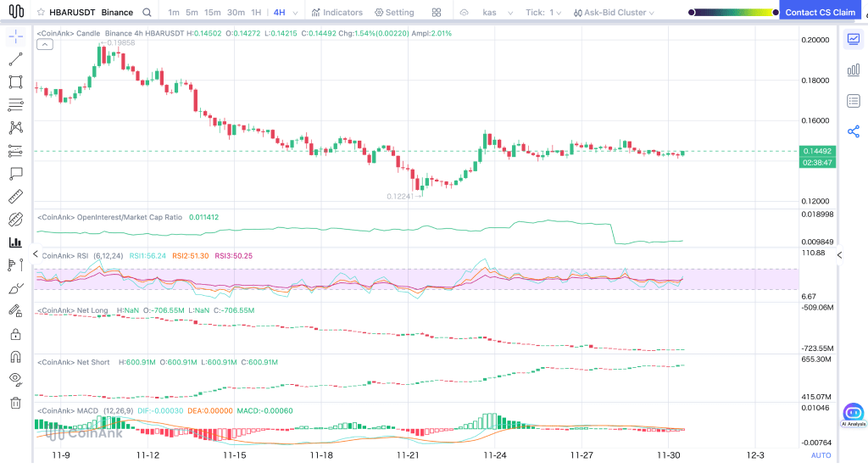Enable the magnet snap mode
This screenshot has width=868, height=468.
15,357
